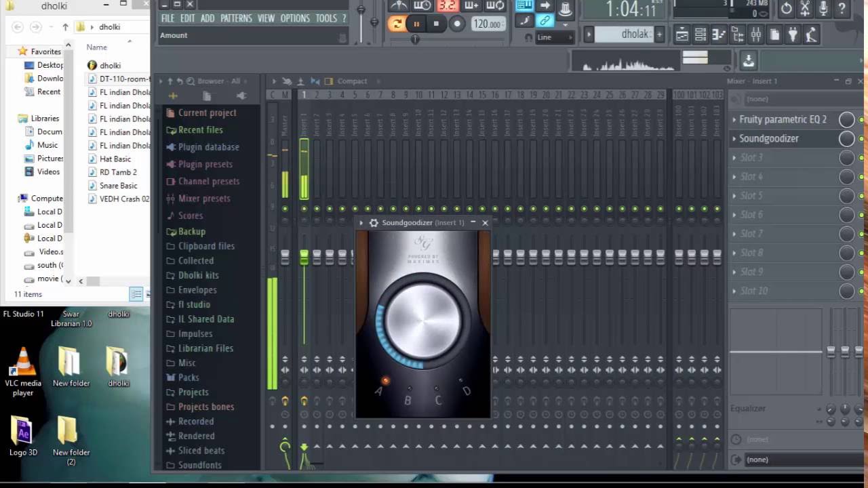Screen dimensions: 868x488
Task: Toggle the link multilink controllers icon
Action: [545, 20]
